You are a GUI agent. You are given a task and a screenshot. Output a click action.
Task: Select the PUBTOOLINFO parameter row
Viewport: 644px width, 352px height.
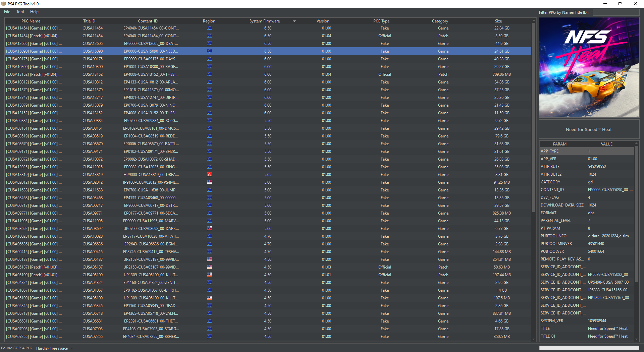point(587,236)
